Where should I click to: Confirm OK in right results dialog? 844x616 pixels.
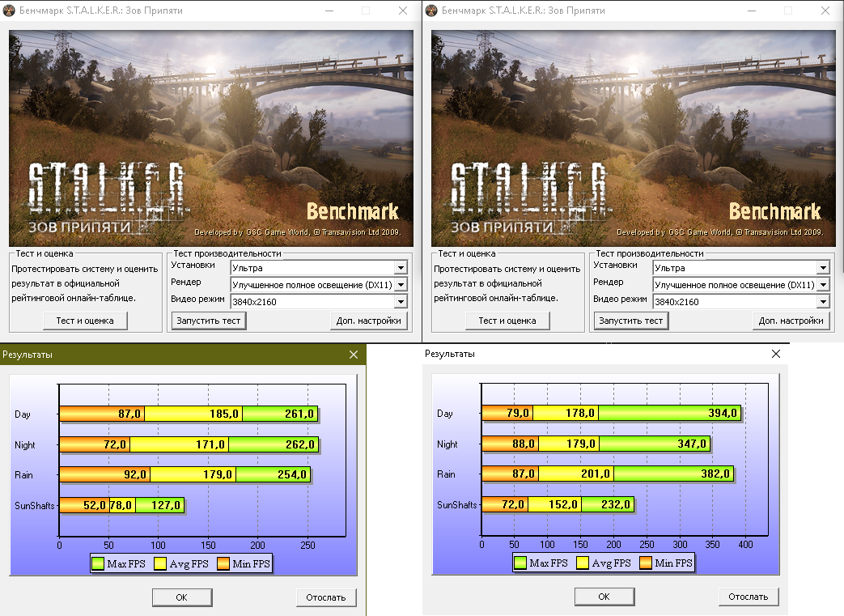[604, 597]
